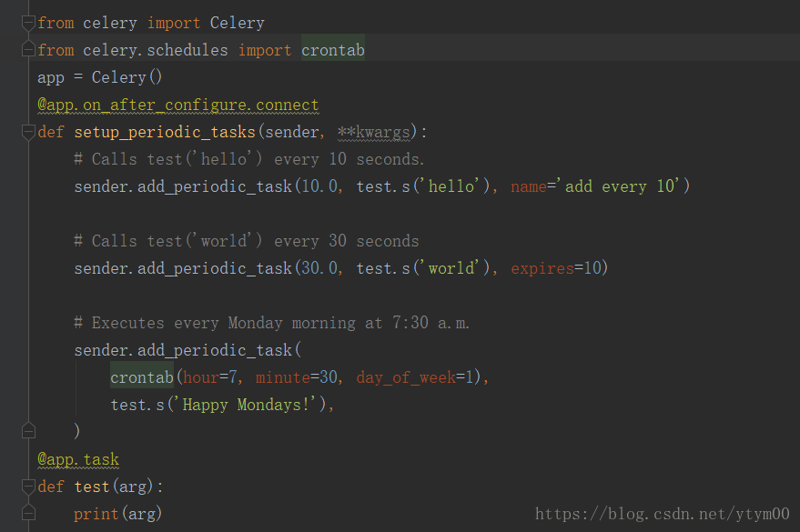Click the sender parameter in function signature
This screenshot has width=800, height=532.
coord(292,133)
